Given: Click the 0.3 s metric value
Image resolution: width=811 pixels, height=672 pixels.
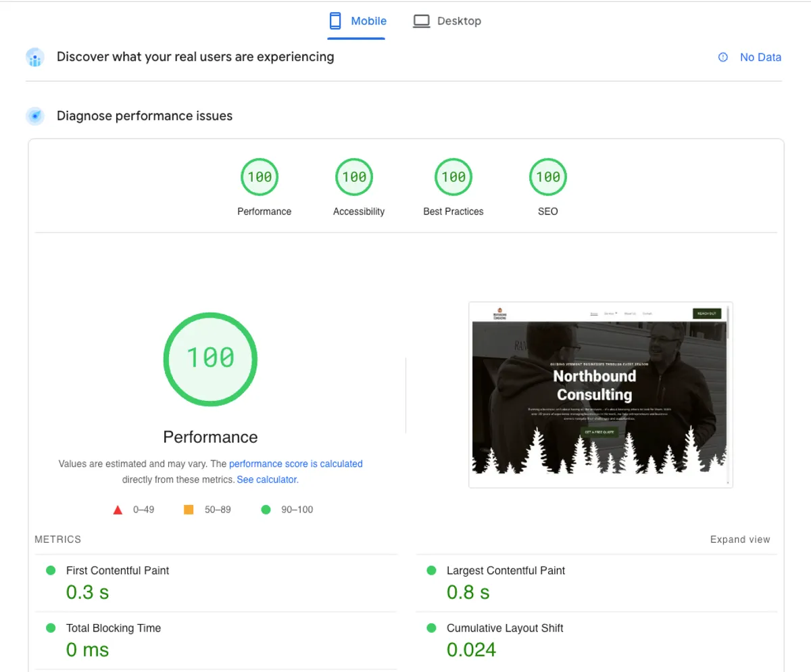Looking at the screenshot, I should [87, 592].
